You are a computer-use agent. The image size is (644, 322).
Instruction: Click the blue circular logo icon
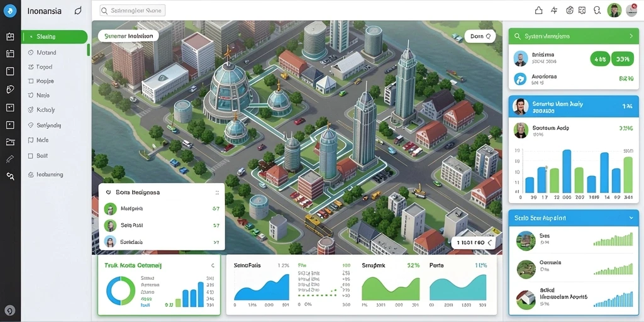(x=10, y=11)
